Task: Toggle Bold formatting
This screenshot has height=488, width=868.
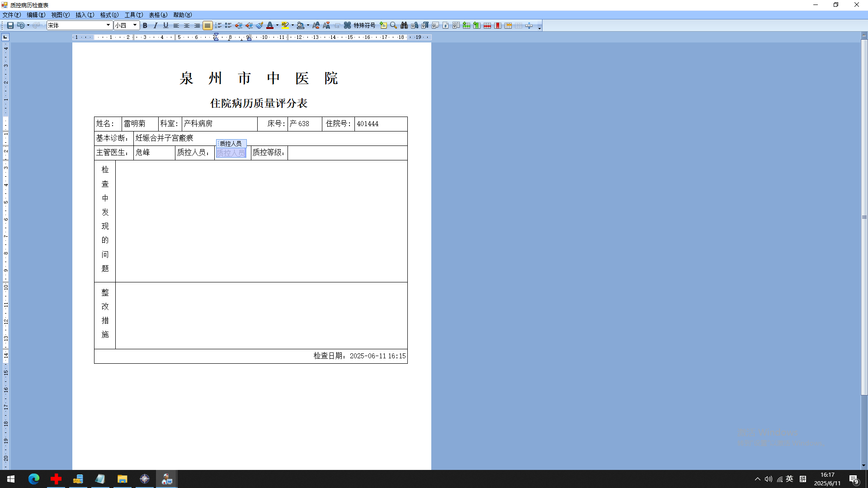Action: pos(145,25)
